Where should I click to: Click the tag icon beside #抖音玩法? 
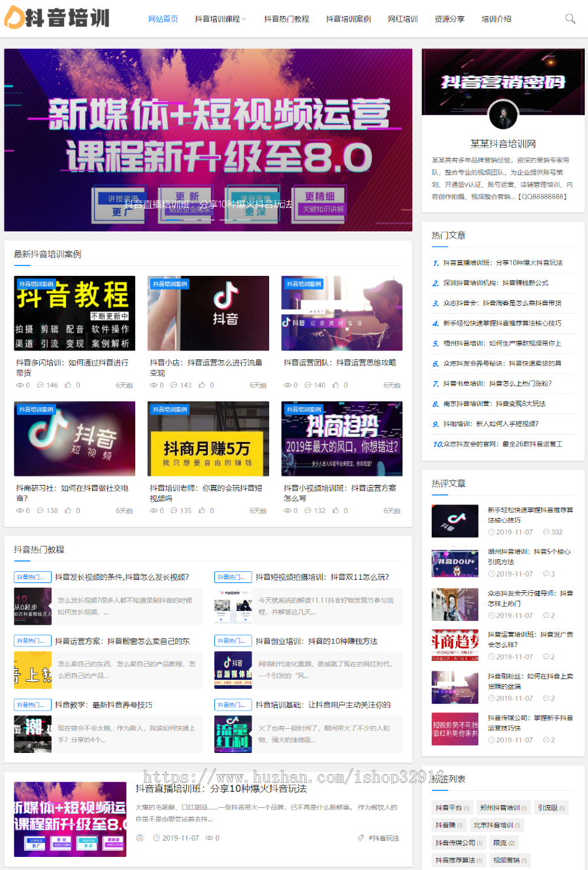[x=361, y=838]
